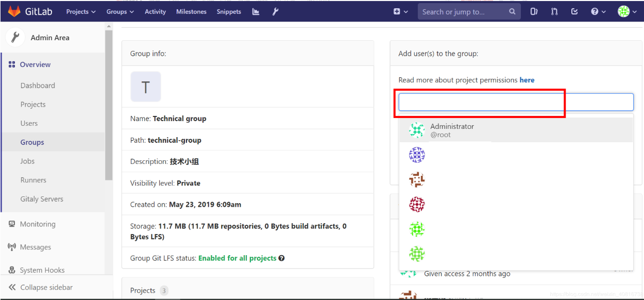Screen dimensions: 644x300
Task: Open Projects in the sidebar
Action: (x=33, y=105)
